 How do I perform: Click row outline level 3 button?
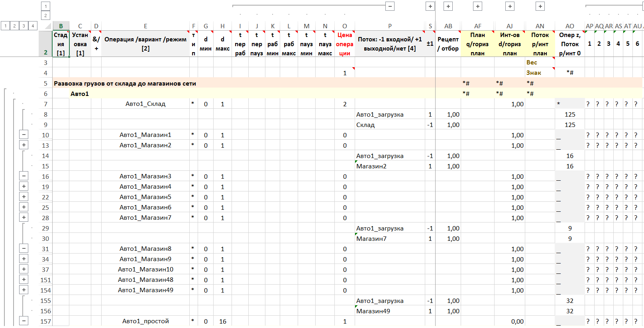pos(24,26)
